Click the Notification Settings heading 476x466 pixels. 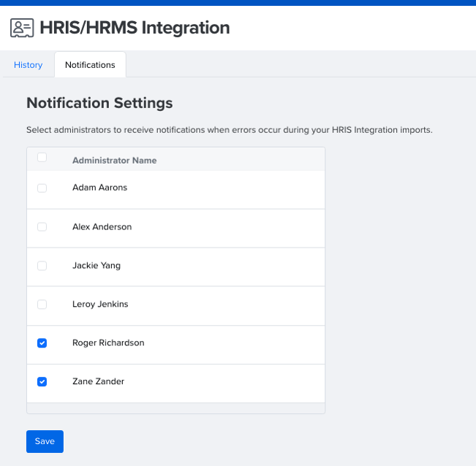click(x=99, y=103)
